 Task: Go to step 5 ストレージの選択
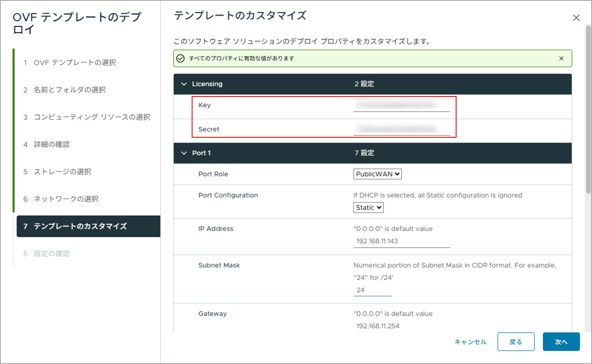point(57,172)
